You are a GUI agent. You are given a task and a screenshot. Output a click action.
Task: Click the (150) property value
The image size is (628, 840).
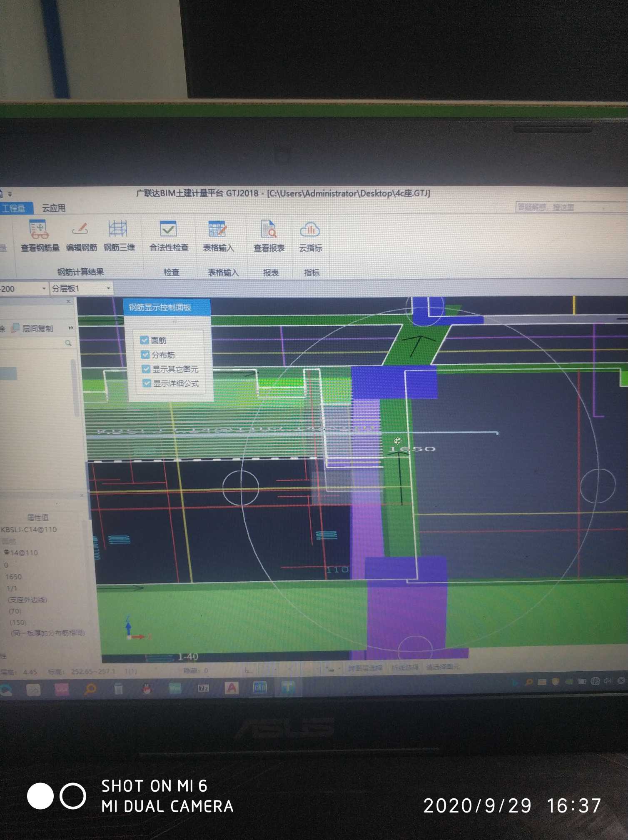pyautogui.click(x=18, y=622)
